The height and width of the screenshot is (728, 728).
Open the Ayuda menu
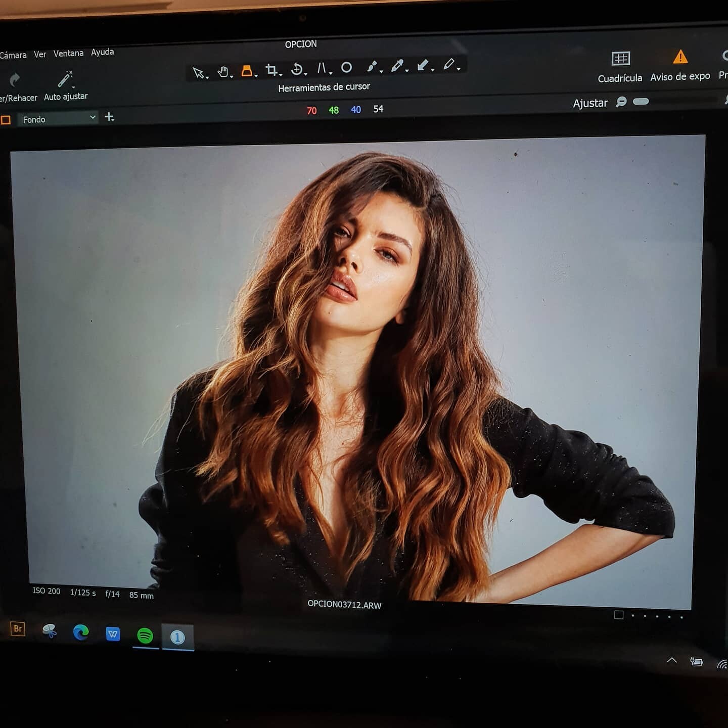pyautogui.click(x=102, y=52)
